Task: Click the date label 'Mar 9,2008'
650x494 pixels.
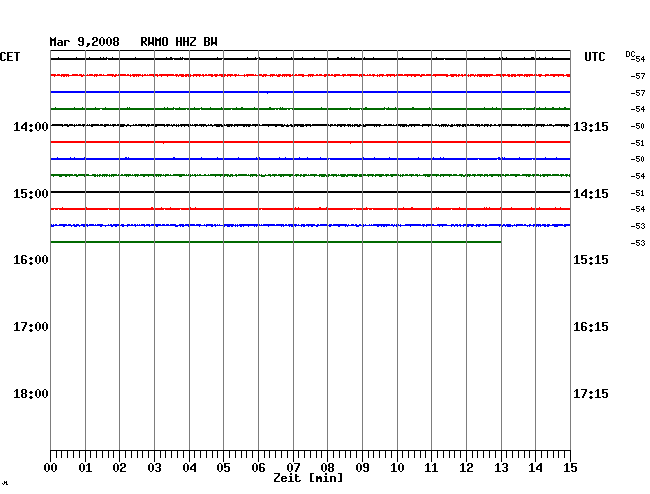Action: coord(84,42)
